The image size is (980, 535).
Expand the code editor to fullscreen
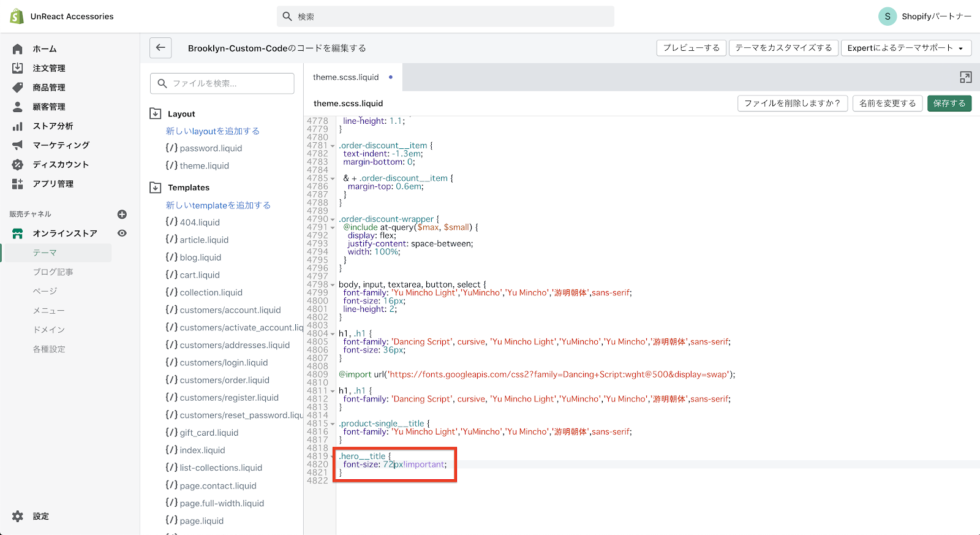click(965, 77)
